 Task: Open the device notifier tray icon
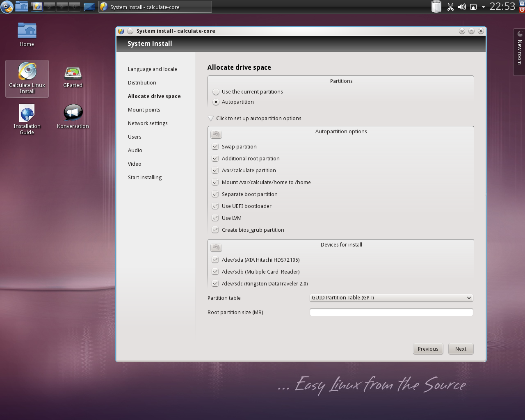click(x=473, y=7)
